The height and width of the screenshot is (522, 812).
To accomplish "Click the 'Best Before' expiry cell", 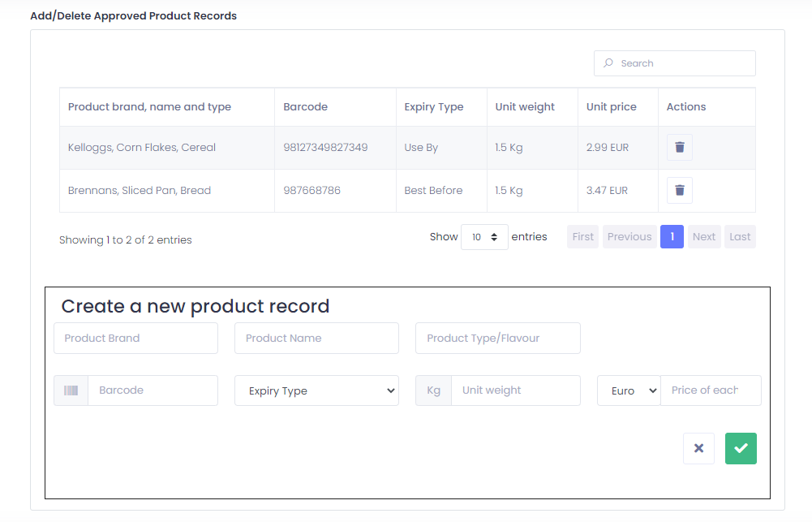I will (x=441, y=191).
